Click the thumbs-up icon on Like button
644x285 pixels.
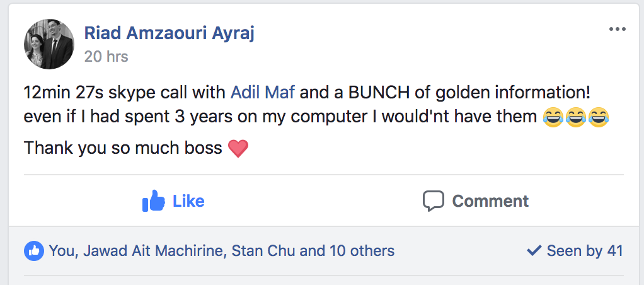point(154,201)
